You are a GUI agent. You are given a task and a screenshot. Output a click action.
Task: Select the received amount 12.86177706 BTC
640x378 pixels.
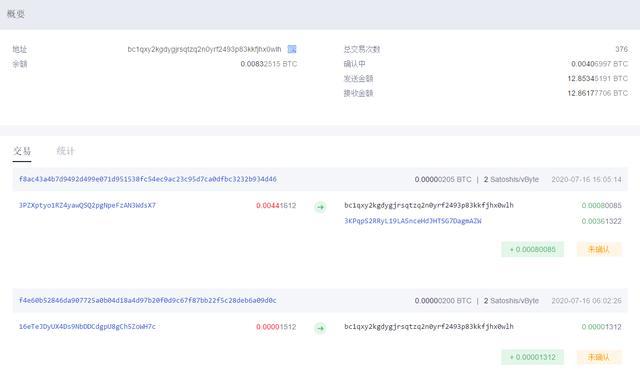[x=598, y=93]
